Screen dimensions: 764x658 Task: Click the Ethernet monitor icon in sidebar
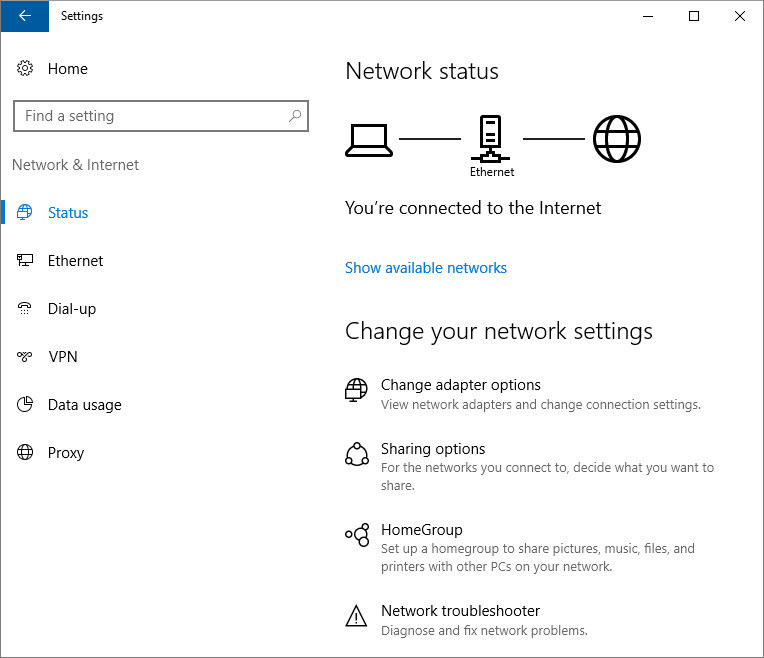click(x=25, y=261)
